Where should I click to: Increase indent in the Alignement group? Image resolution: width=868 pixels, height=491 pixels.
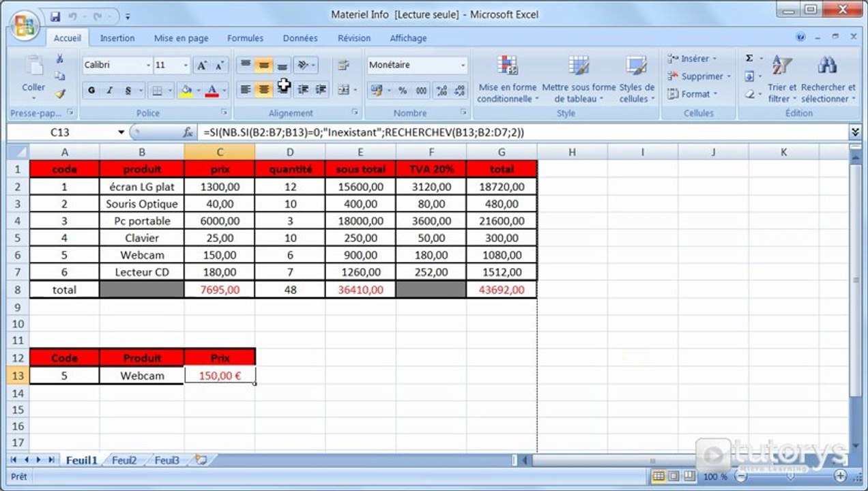(321, 89)
